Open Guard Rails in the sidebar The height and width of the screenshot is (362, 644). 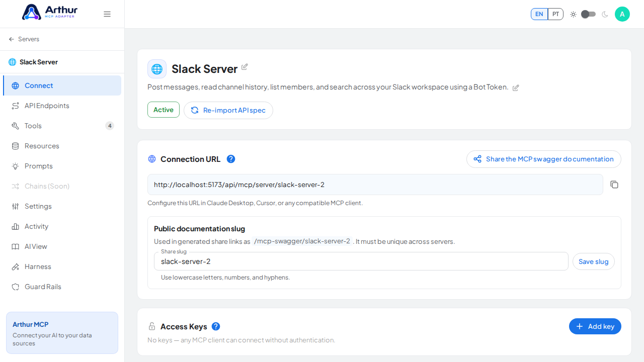[x=62, y=287]
